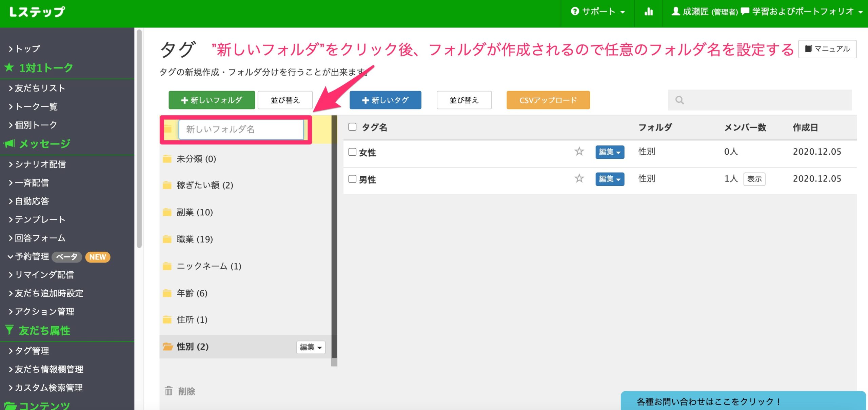Click the CSVアップロード button

pyautogui.click(x=548, y=100)
